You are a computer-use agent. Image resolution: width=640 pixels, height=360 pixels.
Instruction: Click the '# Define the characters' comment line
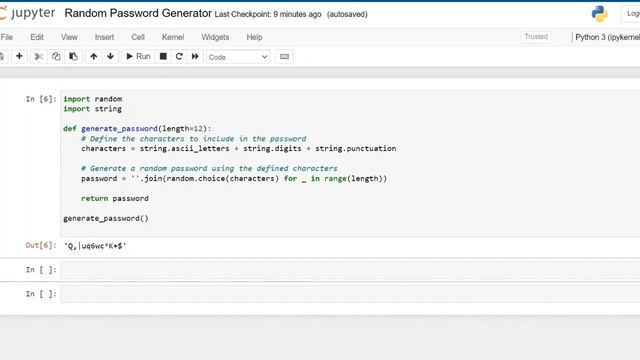point(193,139)
